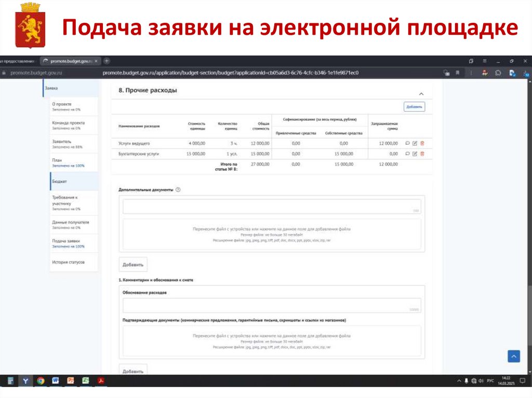Open the История статусов sidebar section
The height and width of the screenshot is (398, 532).
(x=74, y=262)
